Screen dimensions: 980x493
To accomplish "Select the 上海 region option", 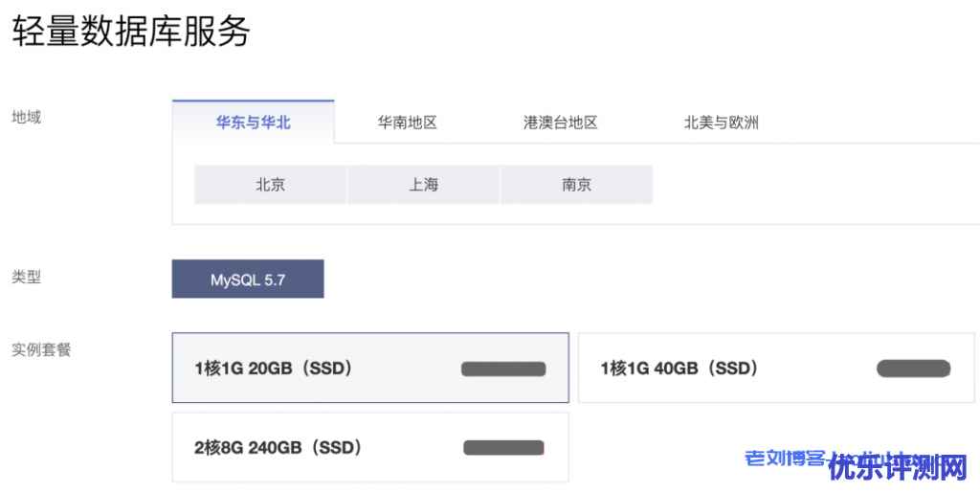I will (423, 185).
